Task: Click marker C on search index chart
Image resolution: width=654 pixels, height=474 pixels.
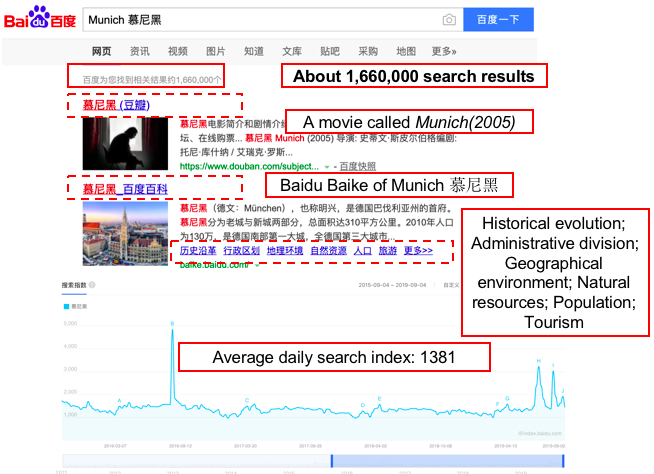Action: pyautogui.click(x=247, y=400)
